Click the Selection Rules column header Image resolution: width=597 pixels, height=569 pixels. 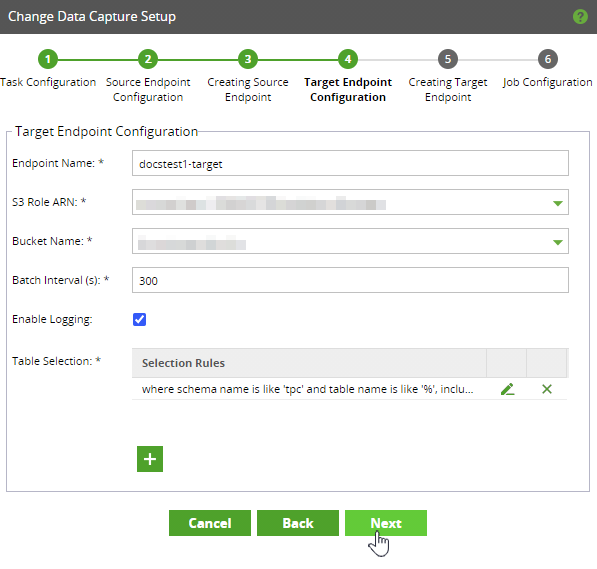tap(183, 363)
